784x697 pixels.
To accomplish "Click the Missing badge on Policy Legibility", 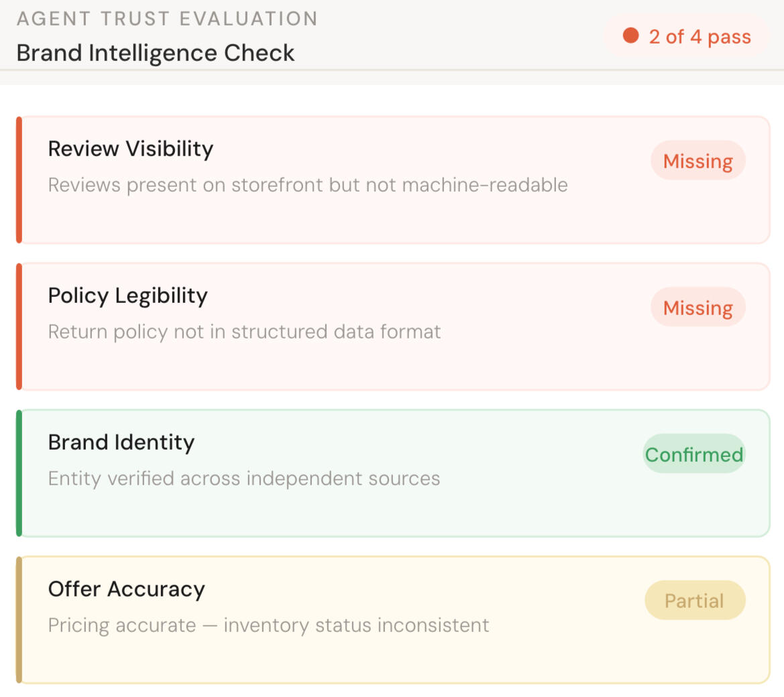I will (697, 308).
